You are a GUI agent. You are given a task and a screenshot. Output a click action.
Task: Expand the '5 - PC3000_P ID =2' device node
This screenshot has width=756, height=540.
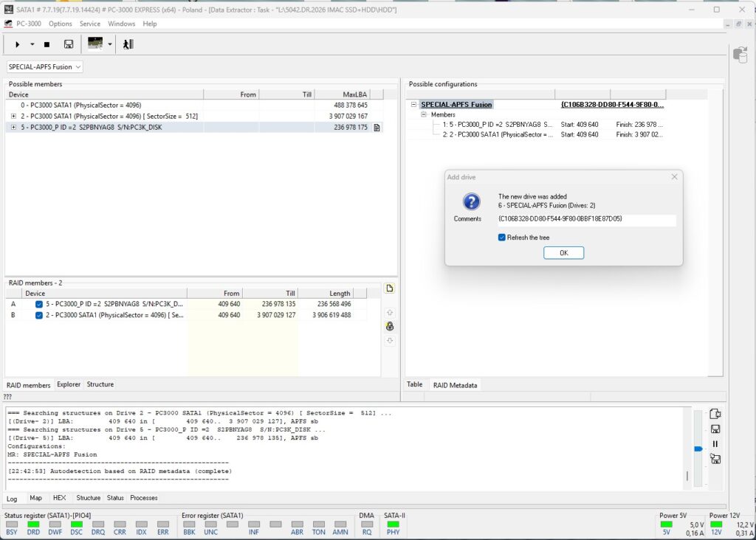click(13, 127)
